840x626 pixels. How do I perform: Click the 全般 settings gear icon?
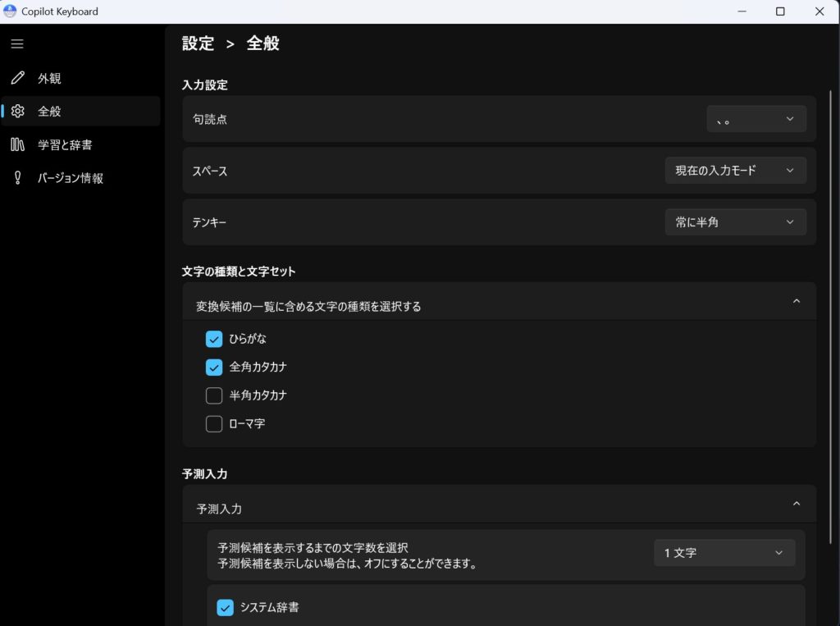click(17, 111)
